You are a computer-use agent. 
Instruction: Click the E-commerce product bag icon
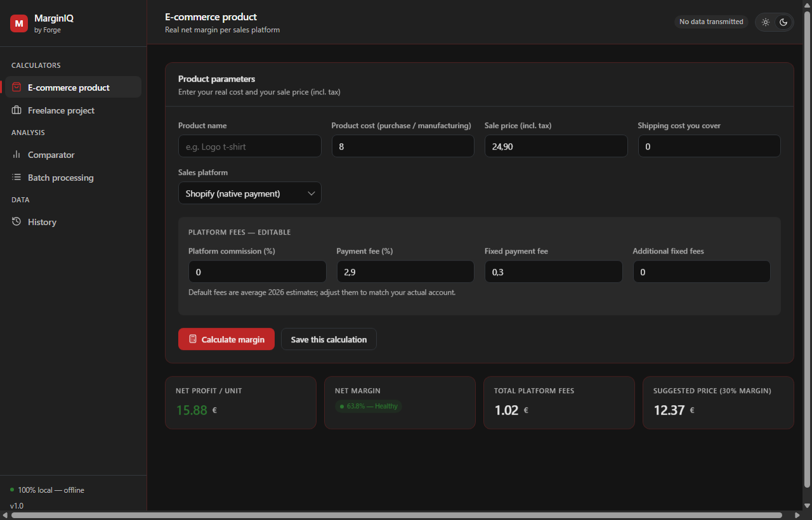(16, 88)
